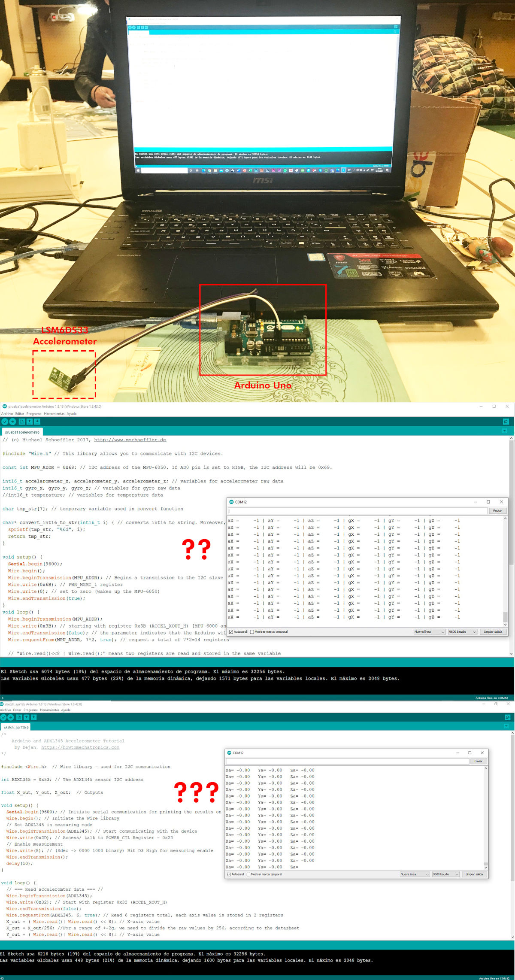Open tab menu arrow in prueba1acelerometro window
The width and height of the screenshot is (515, 980).
pyautogui.click(x=505, y=431)
